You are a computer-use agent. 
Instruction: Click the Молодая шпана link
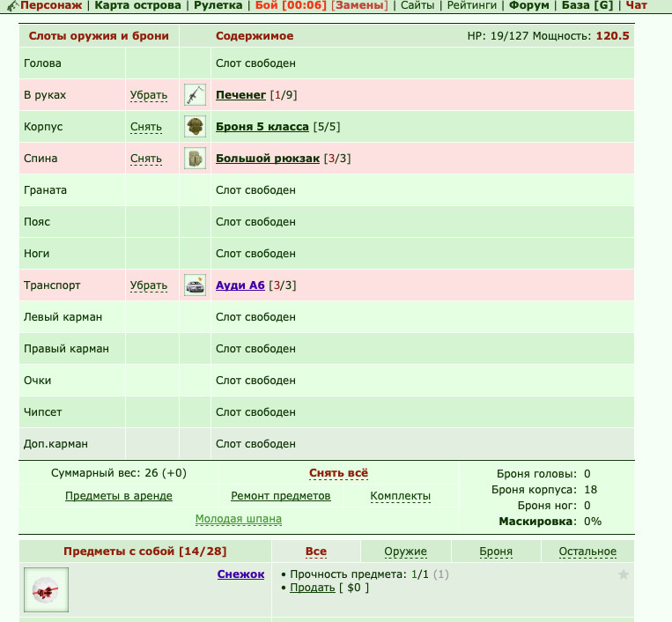[239, 519]
